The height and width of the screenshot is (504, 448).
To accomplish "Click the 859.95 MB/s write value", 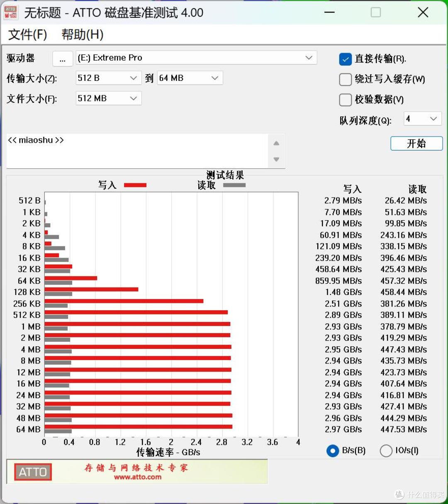I will pyautogui.click(x=338, y=281).
